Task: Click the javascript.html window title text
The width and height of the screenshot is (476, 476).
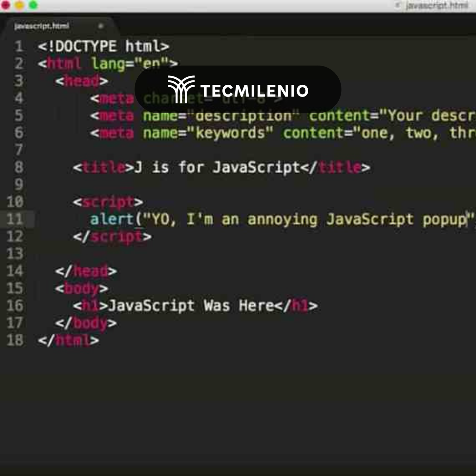Action: click(x=436, y=6)
